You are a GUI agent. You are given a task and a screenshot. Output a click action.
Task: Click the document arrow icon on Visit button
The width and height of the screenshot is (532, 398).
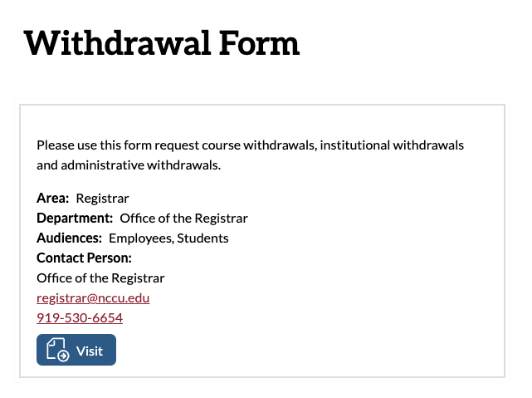58,350
